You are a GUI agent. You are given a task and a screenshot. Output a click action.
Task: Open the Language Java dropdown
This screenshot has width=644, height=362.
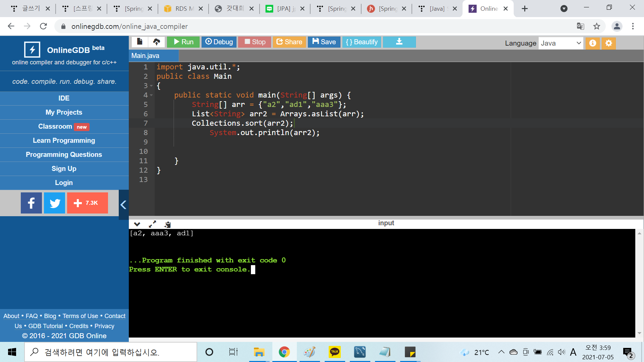pyautogui.click(x=561, y=43)
